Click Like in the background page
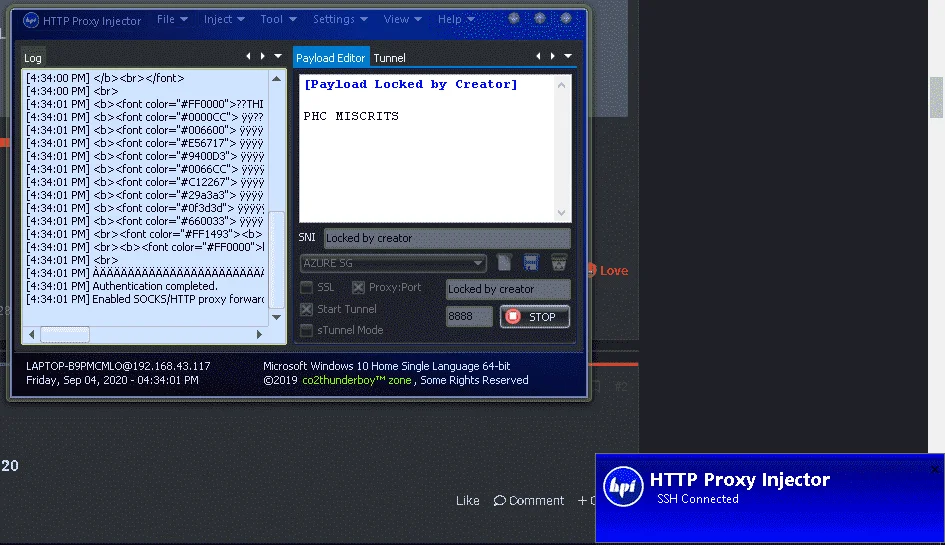Screen dimensions: 945x545 468,500
